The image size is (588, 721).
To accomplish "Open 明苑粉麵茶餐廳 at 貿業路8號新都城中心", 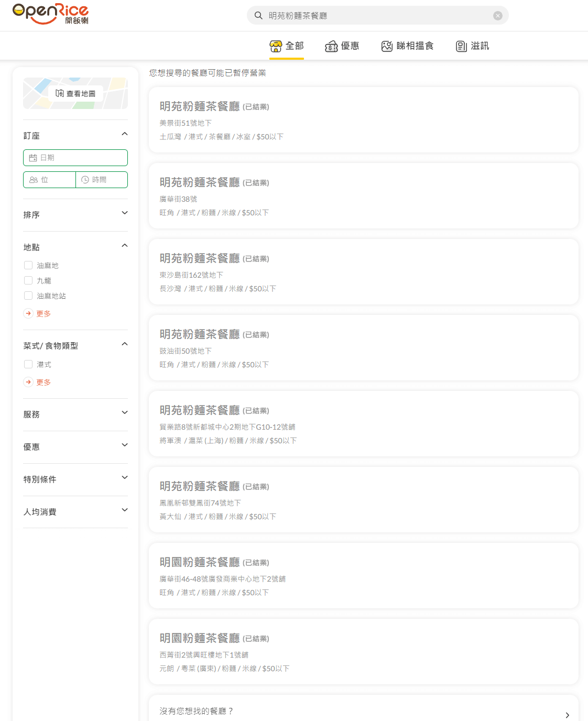I will pyautogui.click(x=364, y=424).
